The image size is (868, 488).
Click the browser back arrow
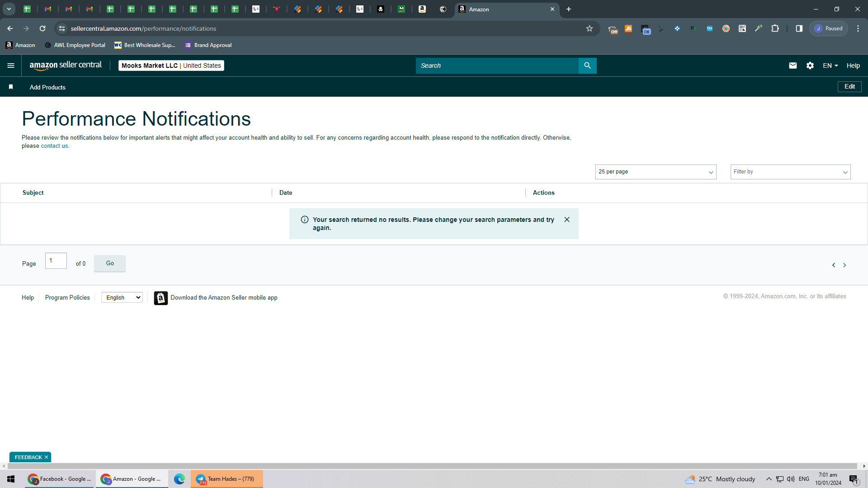pos(10,28)
